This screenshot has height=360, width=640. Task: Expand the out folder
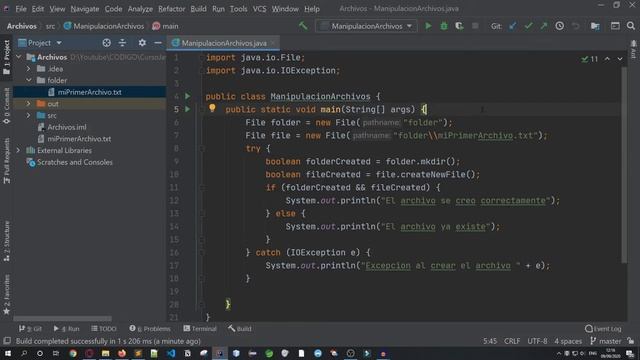tap(29, 104)
